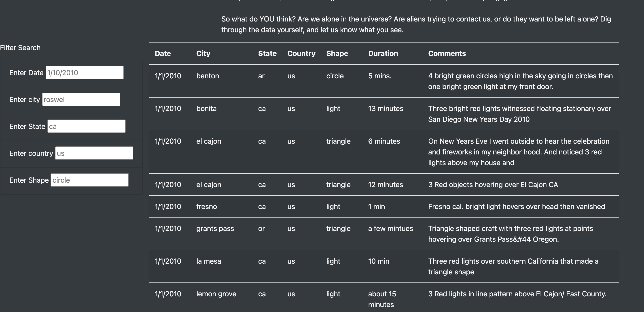Click the benton city cell
This screenshot has height=312, width=644.
(208, 76)
